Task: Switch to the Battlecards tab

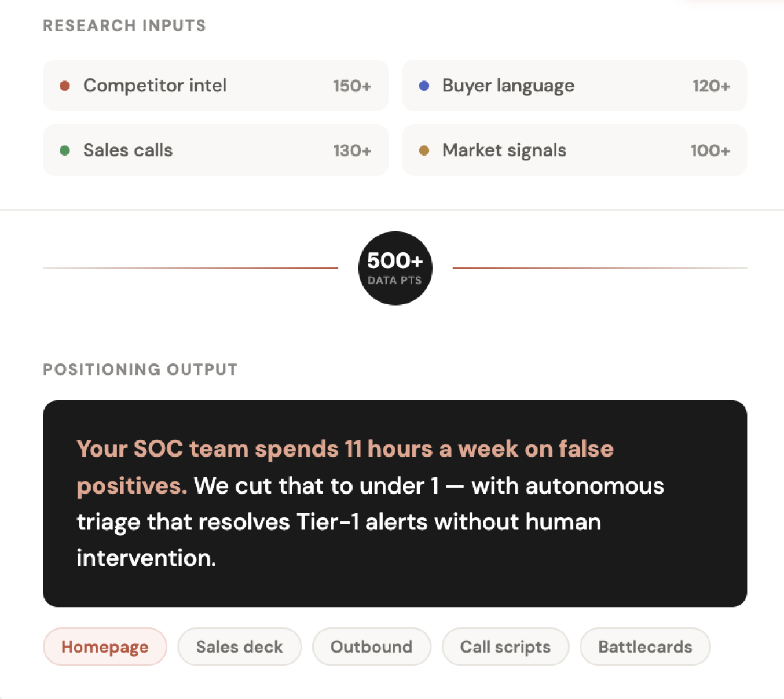Action: [x=644, y=646]
